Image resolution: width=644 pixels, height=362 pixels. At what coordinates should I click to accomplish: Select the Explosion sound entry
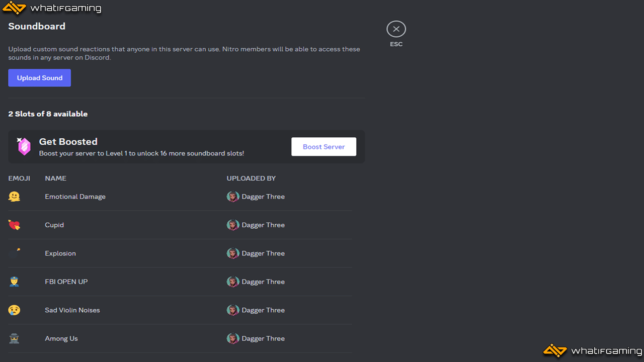tap(60, 253)
